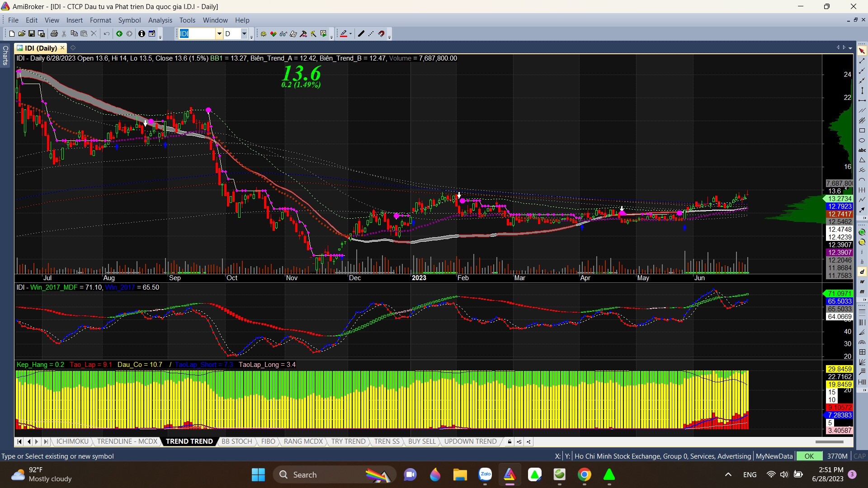Image resolution: width=868 pixels, height=488 pixels.
Task: Select the Trend line drawing tool
Action: coord(862,61)
